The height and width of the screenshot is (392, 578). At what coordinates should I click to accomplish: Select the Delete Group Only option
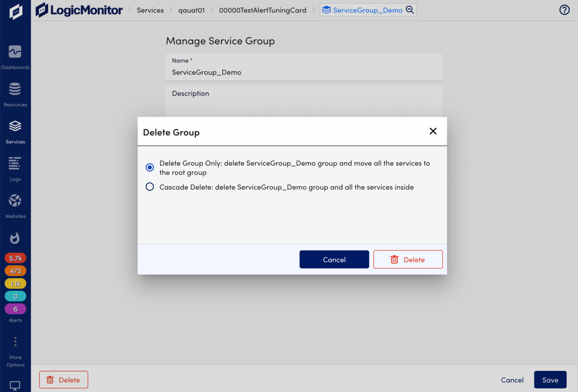point(150,167)
